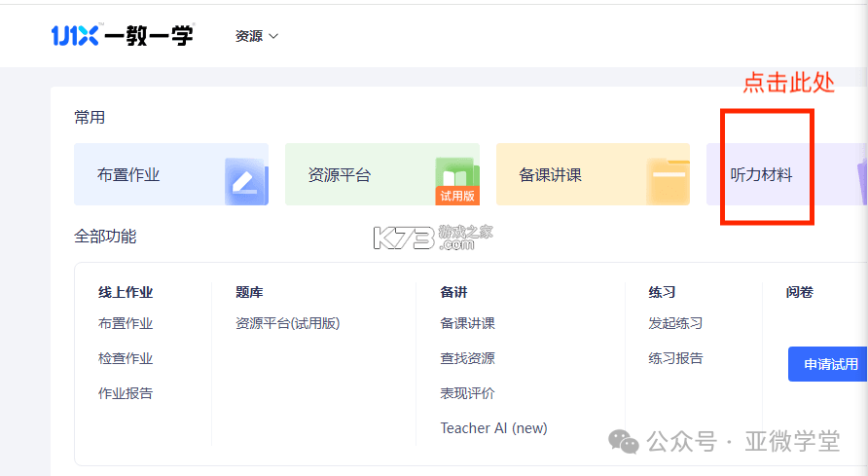Click the 备讲 column heading
Viewport: 868px width, 476px height.
point(453,292)
